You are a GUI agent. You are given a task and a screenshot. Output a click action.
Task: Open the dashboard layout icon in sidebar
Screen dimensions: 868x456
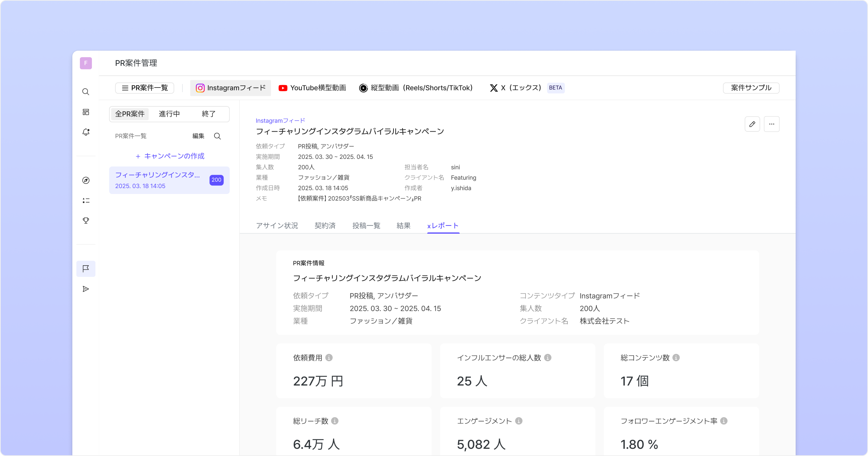coord(86,112)
